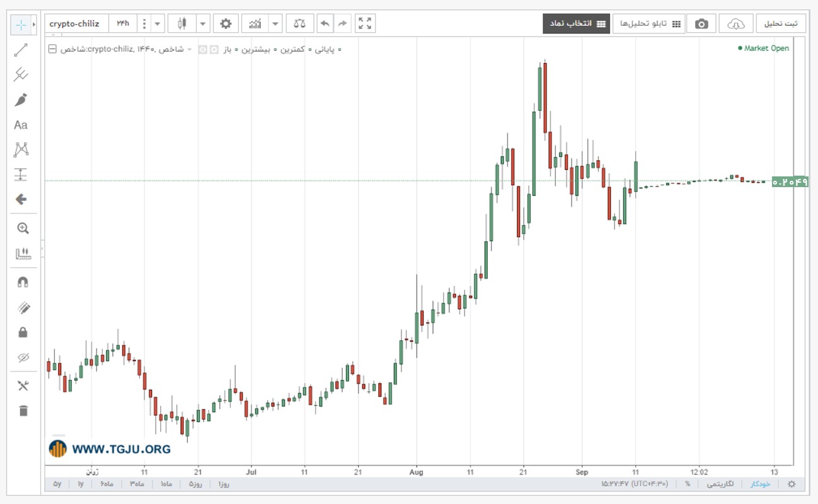This screenshot has height=504, width=818.
Task: Click the ثبت تحلیل button
Action: [x=781, y=24]
